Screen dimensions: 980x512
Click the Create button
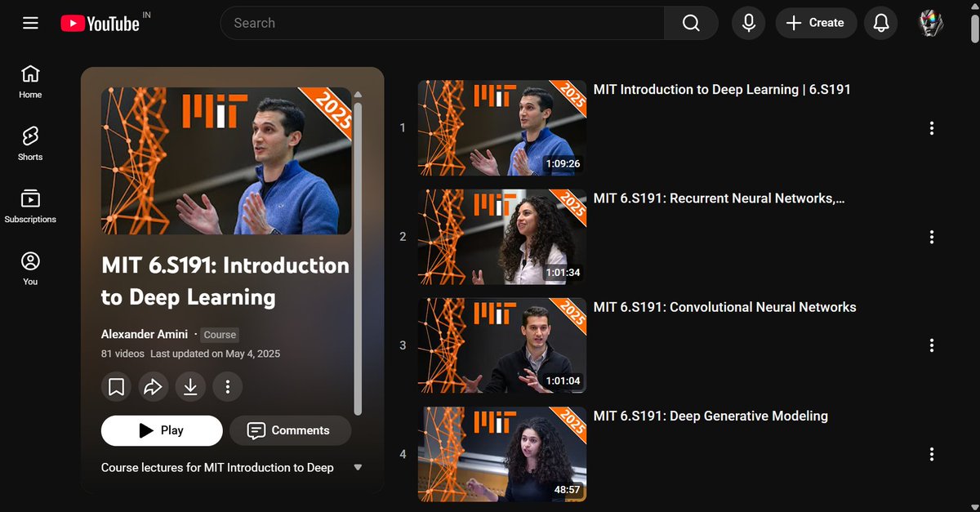pyautogui.click(x=816, y=23)
